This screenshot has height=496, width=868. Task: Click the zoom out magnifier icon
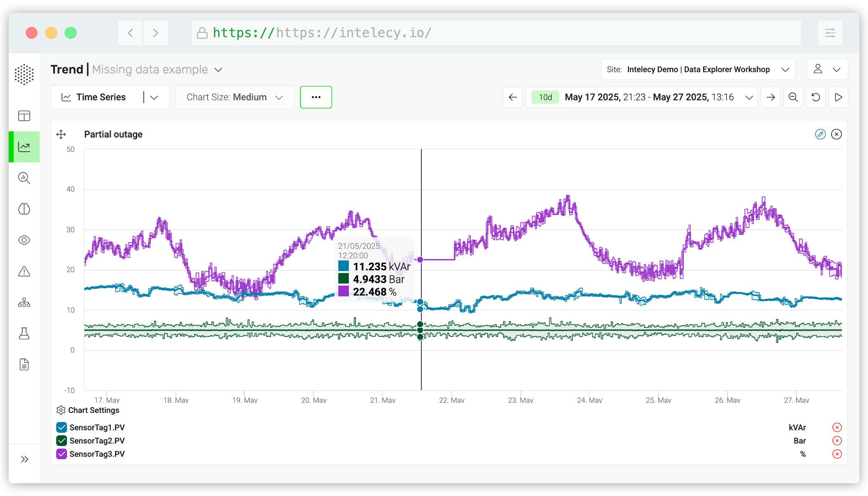tap(793, 97)
